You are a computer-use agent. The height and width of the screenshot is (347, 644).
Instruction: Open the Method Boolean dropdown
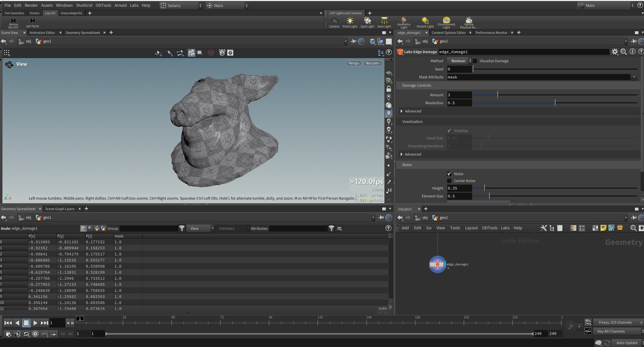coord(460,61)
